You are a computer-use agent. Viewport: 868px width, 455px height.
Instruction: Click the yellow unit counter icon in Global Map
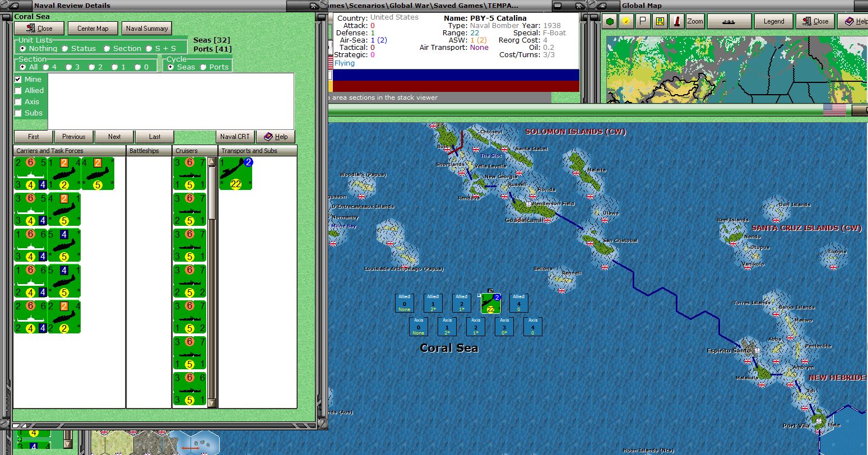click(660, 21)
